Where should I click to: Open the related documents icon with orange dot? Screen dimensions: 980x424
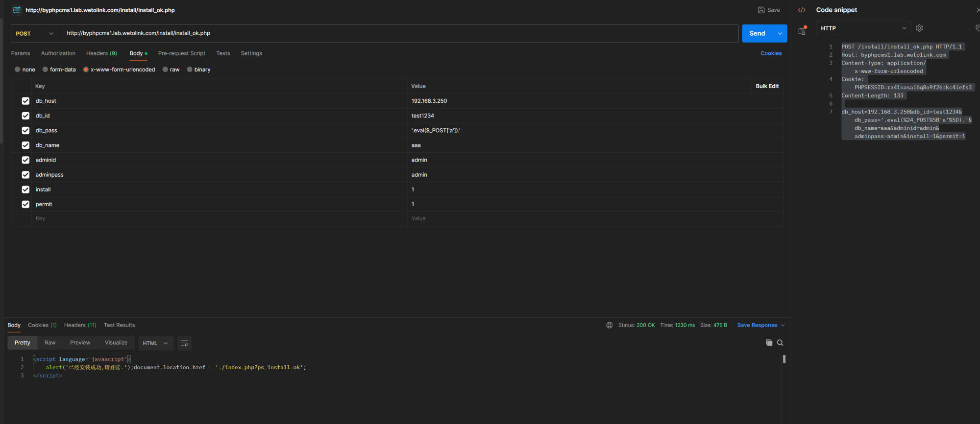click(x=802, y=30)
